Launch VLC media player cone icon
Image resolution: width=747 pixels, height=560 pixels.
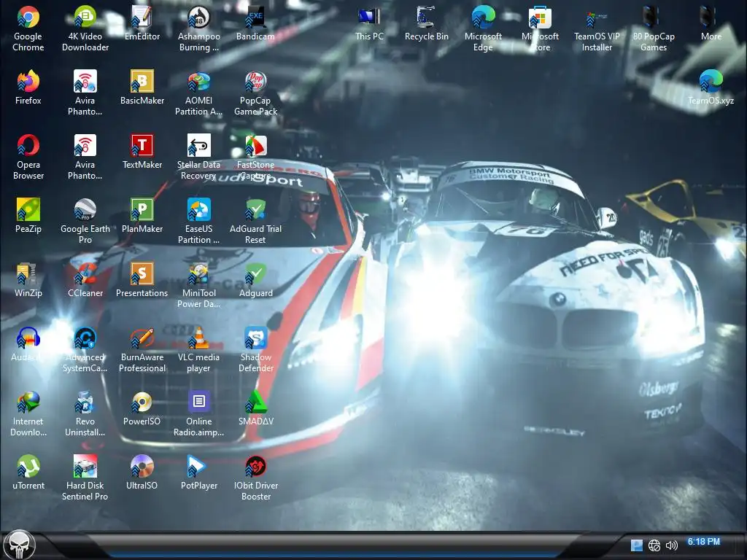tap(198, 338)
